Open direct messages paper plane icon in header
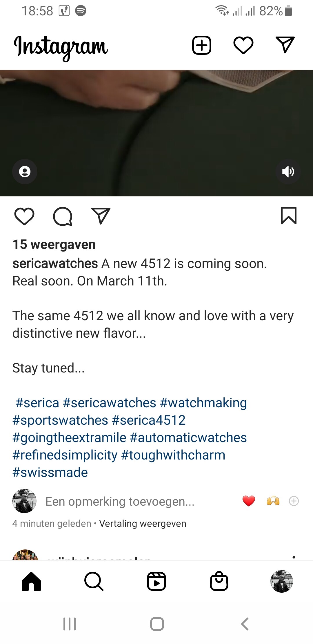Screen dimensions: 313x644 [285, 45]
